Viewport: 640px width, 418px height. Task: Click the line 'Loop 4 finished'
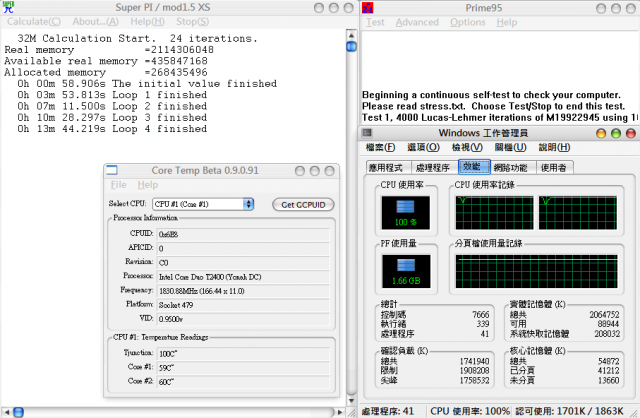[112, 129]
